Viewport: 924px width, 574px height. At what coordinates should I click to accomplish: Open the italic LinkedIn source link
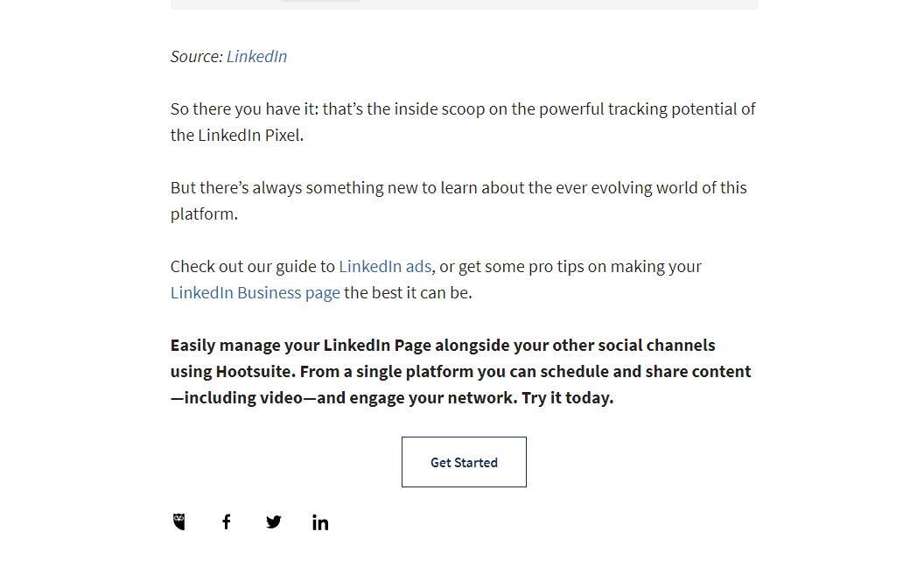point(256,57)
